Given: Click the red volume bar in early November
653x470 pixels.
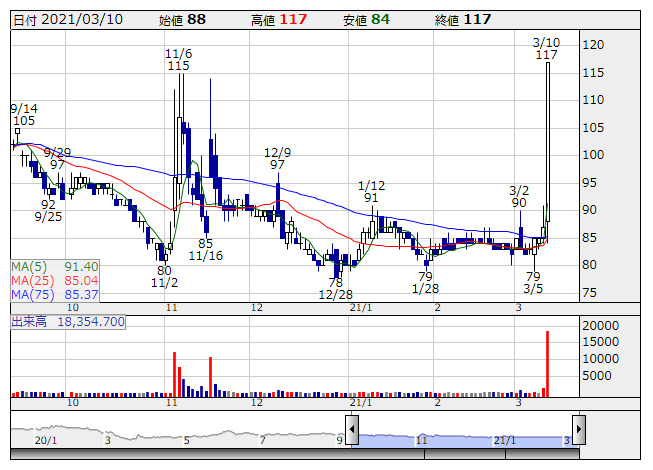Looking at the screenshot, I should click(174, 373).
